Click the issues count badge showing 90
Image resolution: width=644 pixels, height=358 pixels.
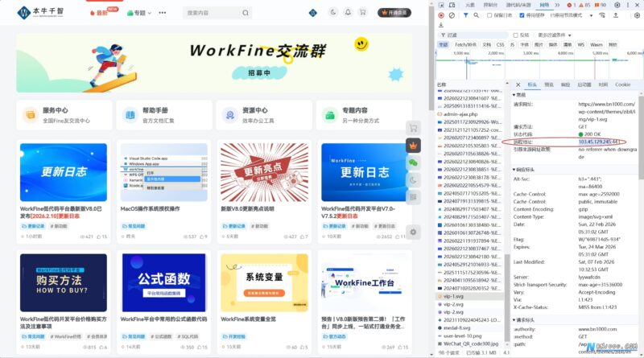600,5
